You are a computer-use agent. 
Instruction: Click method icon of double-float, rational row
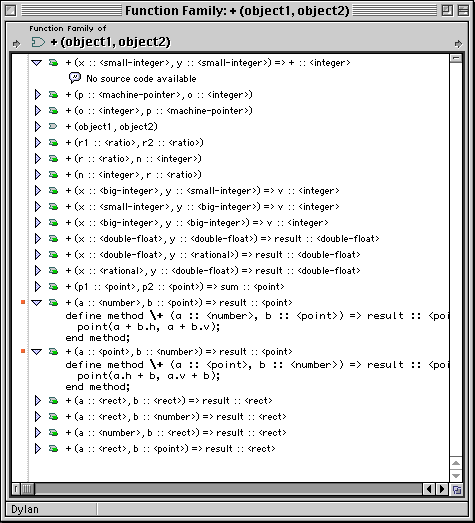(x=53, y=254)
